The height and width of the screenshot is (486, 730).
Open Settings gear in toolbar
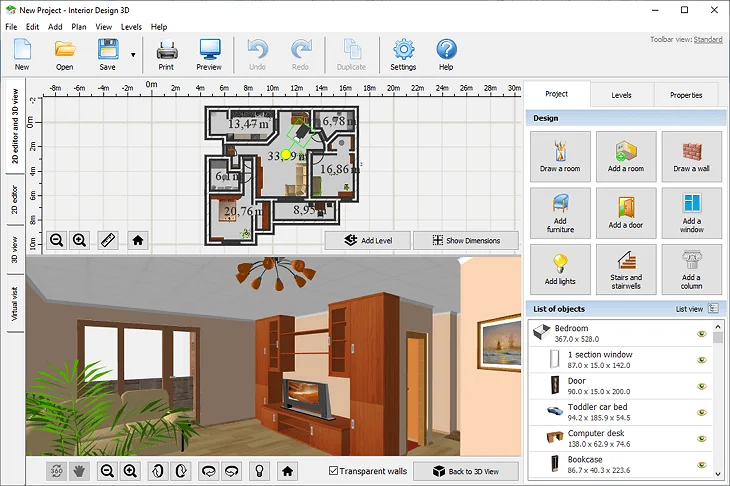click(403, 54)
